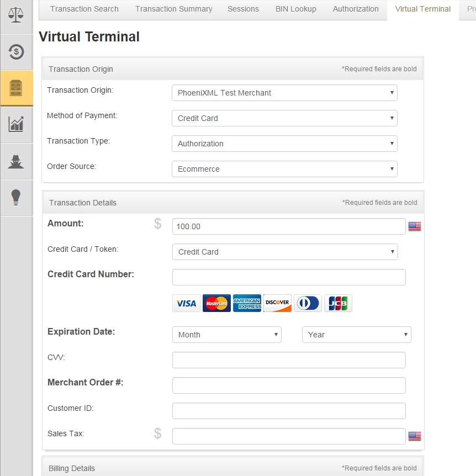This screenshot has height=476, width=476.
Task: Click the Transaction Origin section header
Action: [x=233, y=69]
